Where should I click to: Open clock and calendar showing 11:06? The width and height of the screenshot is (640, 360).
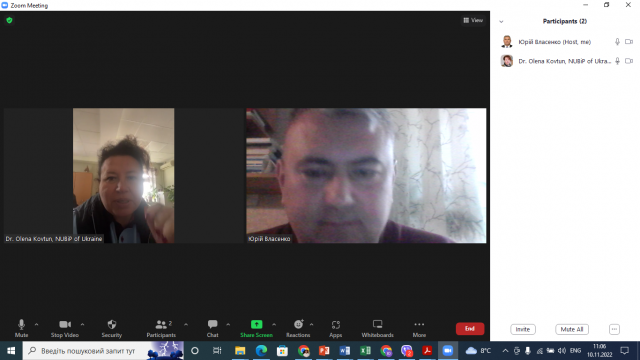600,351
